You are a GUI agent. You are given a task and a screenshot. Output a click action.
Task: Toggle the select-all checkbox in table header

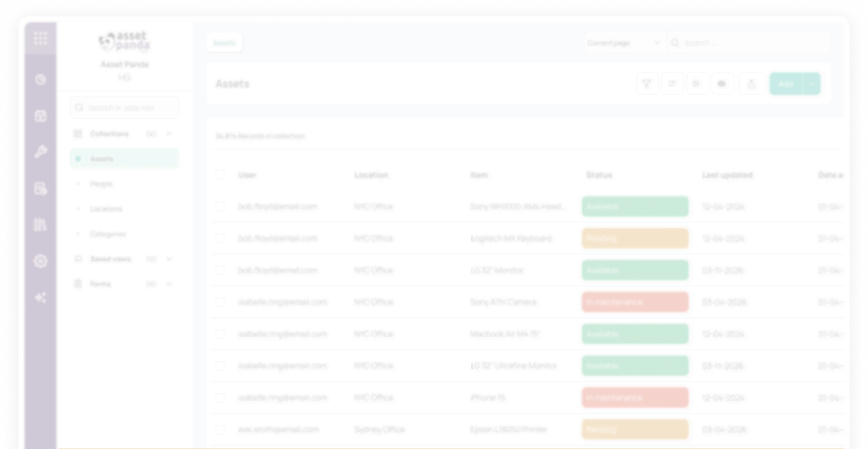click(220, 175)
